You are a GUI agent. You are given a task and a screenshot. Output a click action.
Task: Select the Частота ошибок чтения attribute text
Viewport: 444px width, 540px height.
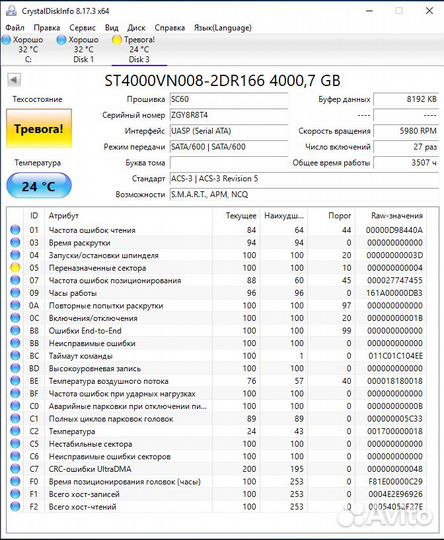[x=92, y=230]
